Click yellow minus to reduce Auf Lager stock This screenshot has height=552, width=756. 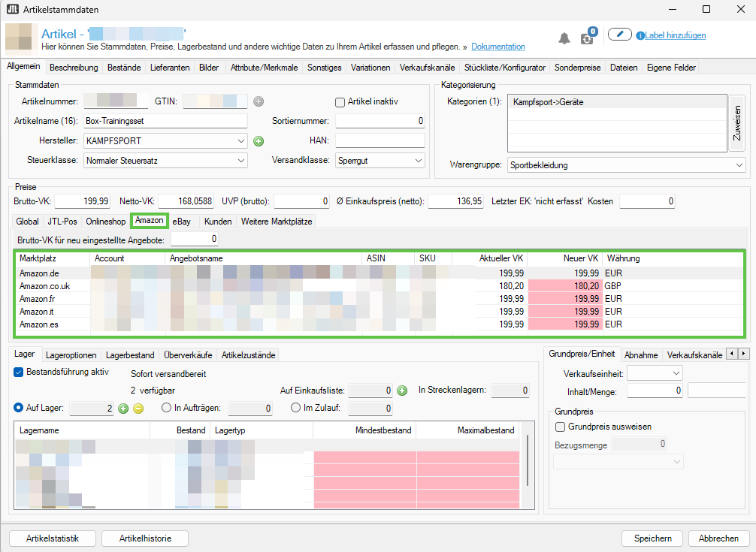pos(138,408)
